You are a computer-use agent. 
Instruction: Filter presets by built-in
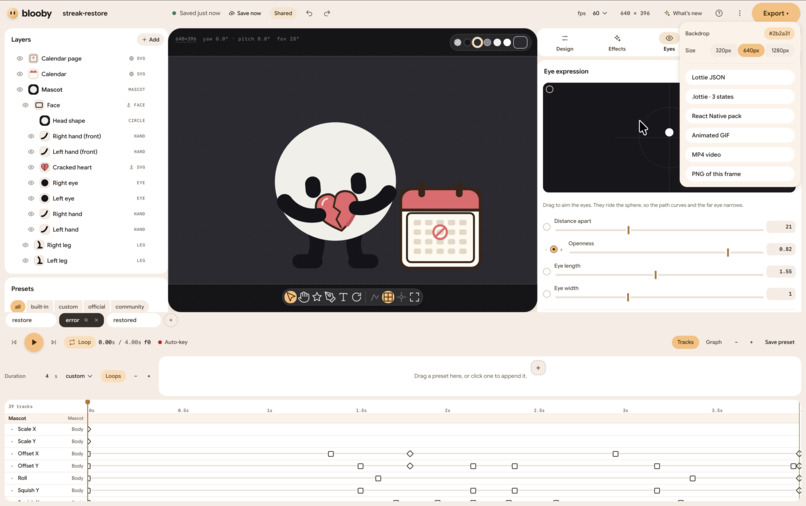click(x=40, y=306)
